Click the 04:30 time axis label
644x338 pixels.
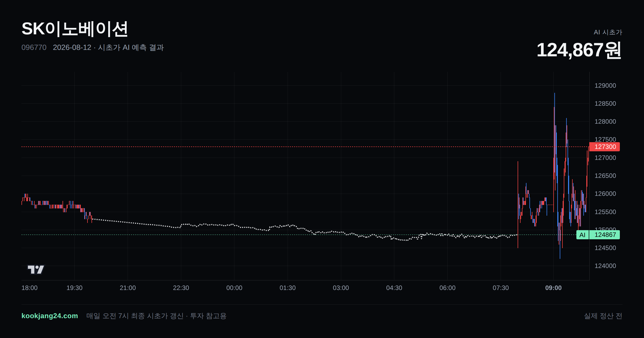tap(394, 288)
